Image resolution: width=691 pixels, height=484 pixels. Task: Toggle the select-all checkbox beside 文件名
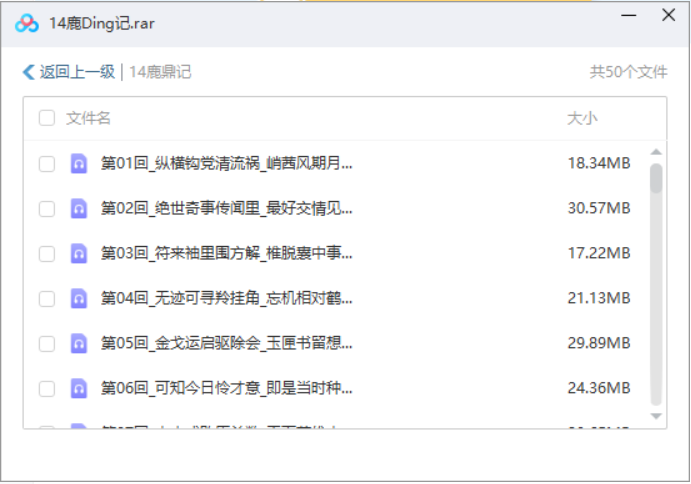47,119
